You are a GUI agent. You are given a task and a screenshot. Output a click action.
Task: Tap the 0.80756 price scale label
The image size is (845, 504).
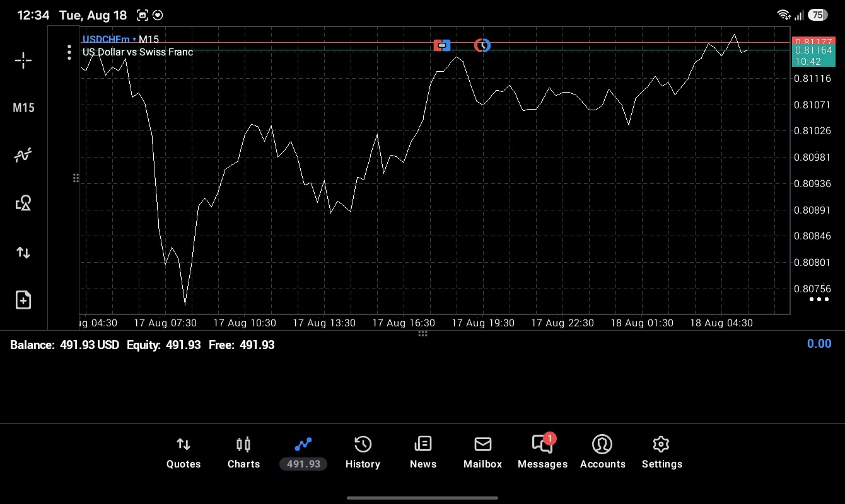pos(812,289)
